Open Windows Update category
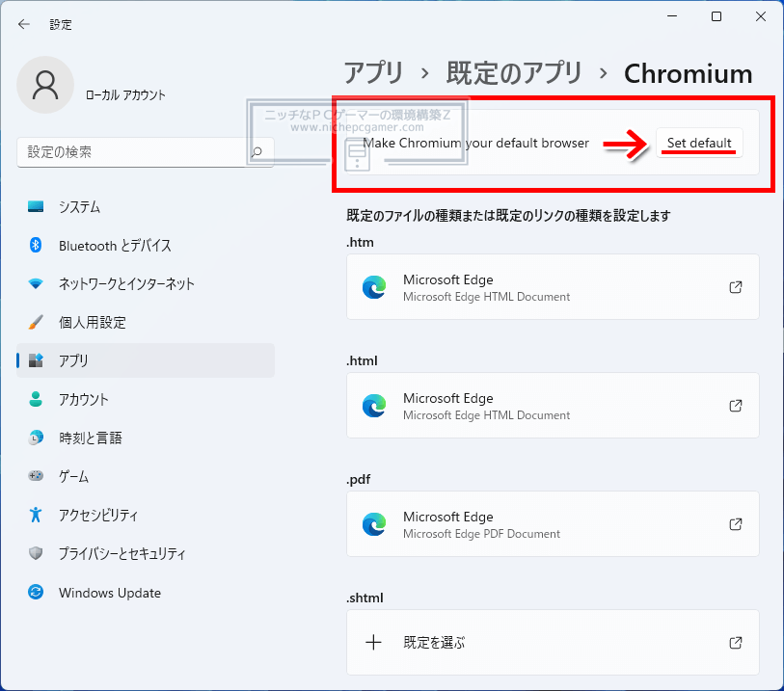This screenshot has width=784, height=691. 146,593
